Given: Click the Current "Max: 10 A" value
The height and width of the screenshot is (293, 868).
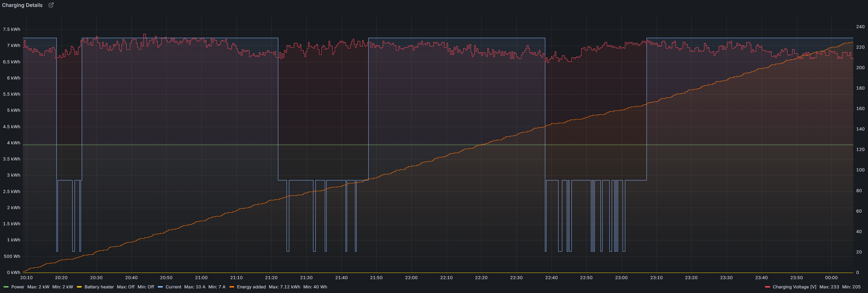Looking at the screenshot, I should (195, 287).
